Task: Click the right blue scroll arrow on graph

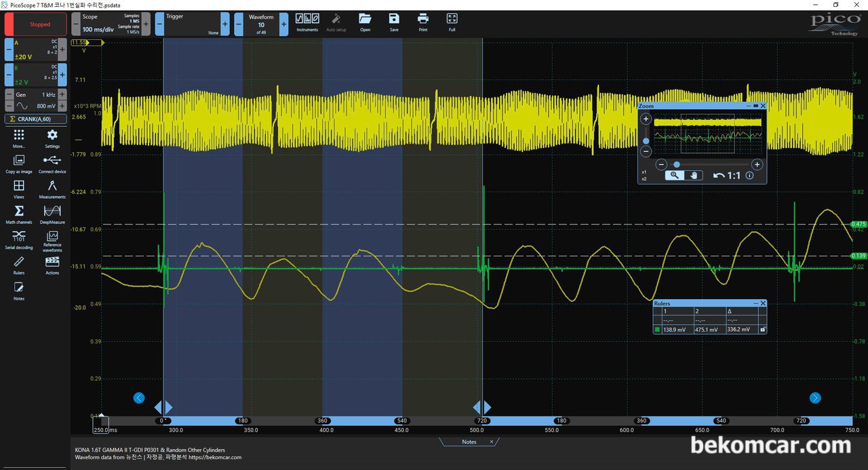Action: [815, 398]
